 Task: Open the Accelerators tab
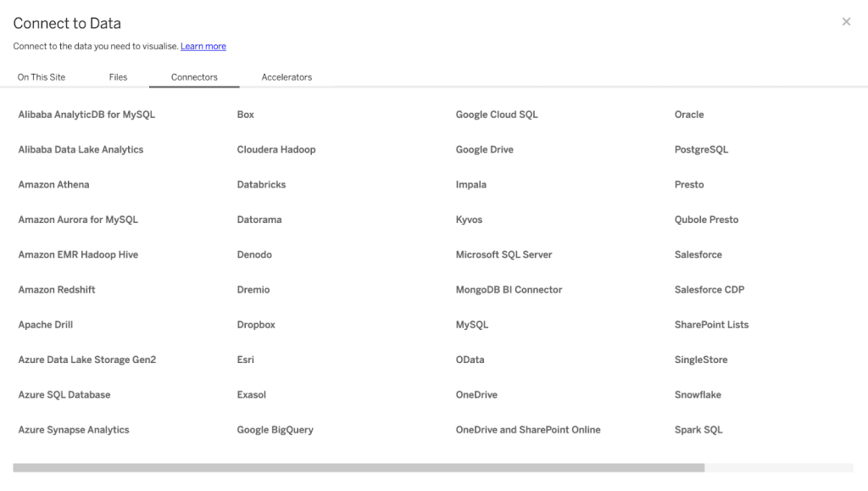click(287, 77)
